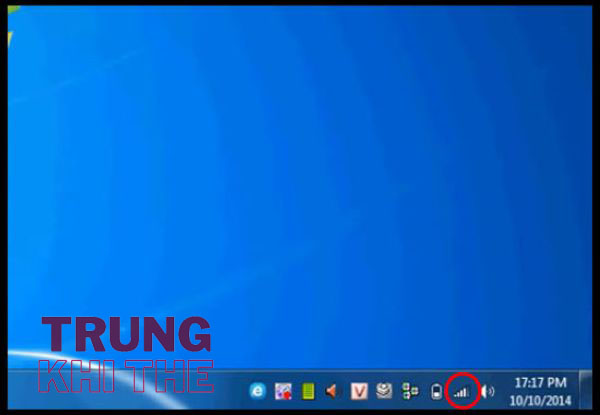The image size is (600, 415).
Task: Click the green striped tray icon
Action: pos(308,391)
